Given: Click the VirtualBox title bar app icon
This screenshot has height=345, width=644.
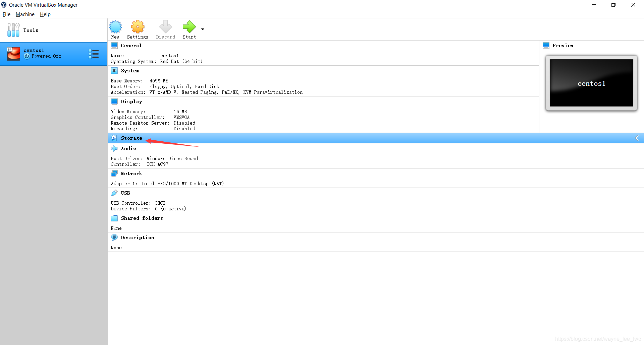Looking at the screenshot, I should click(x=4, y=5).
